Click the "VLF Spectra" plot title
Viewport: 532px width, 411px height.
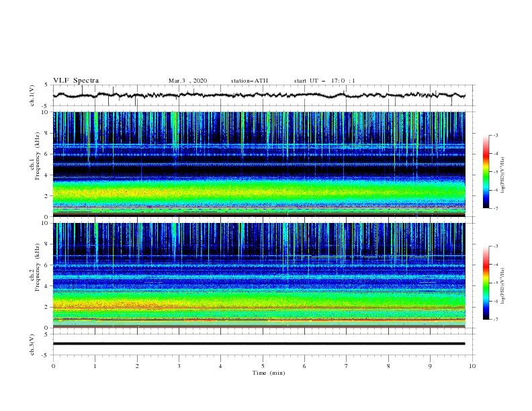tap(76, 81)
